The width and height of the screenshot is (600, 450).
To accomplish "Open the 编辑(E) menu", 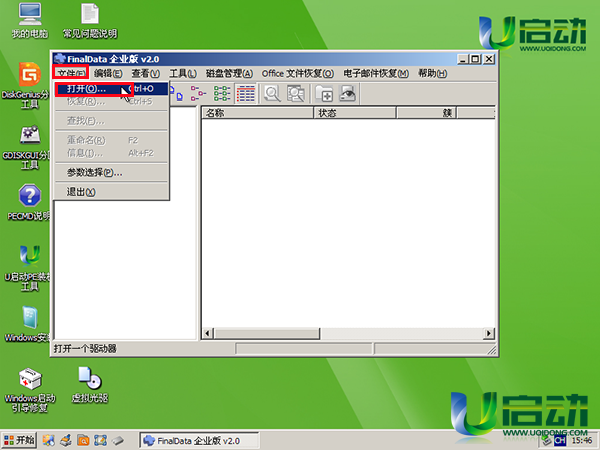I will (108, 73).
